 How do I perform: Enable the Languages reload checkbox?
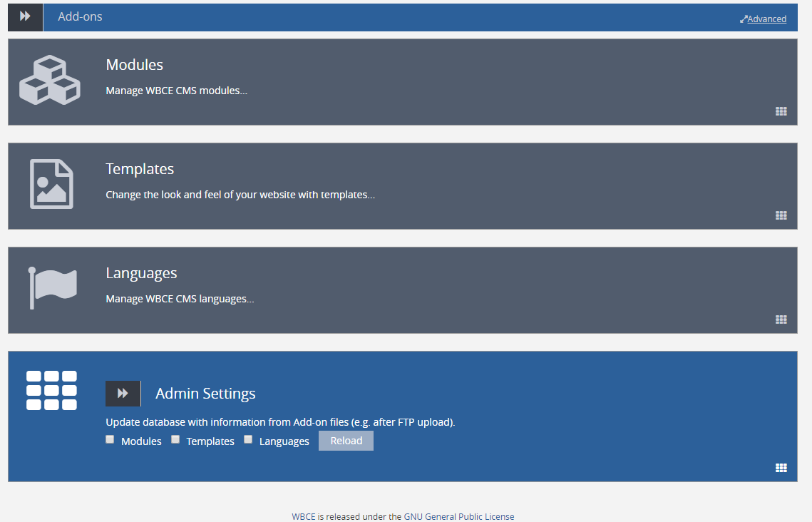[248, 440]
